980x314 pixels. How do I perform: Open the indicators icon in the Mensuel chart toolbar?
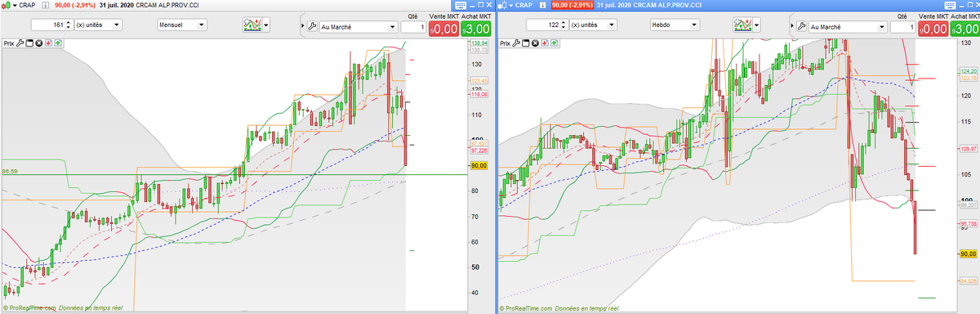(x=252, y=25)
